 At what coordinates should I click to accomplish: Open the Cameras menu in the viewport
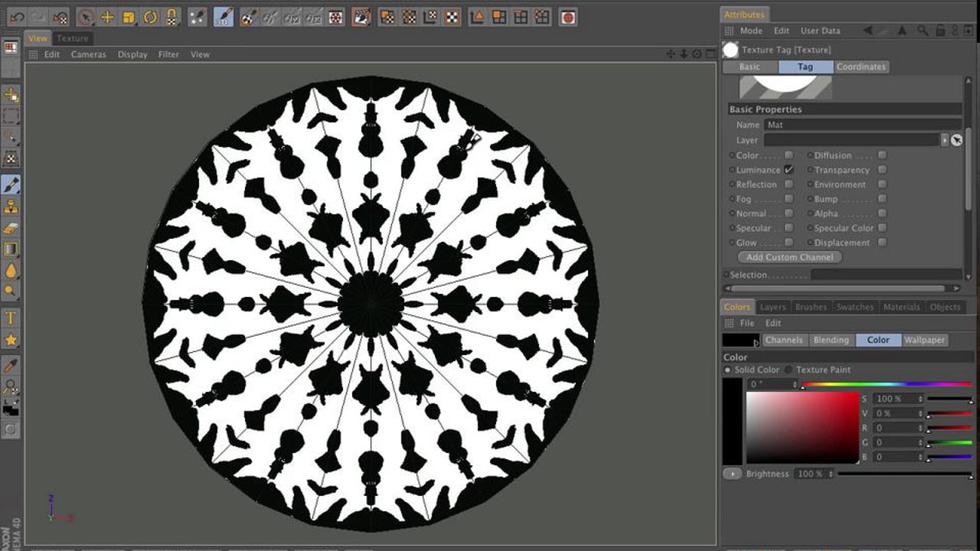point(88,54)
